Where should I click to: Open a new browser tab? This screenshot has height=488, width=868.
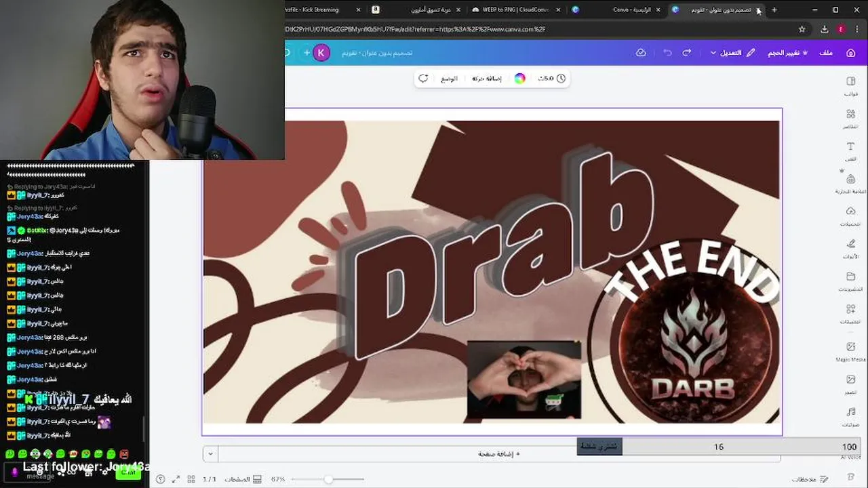774,9
